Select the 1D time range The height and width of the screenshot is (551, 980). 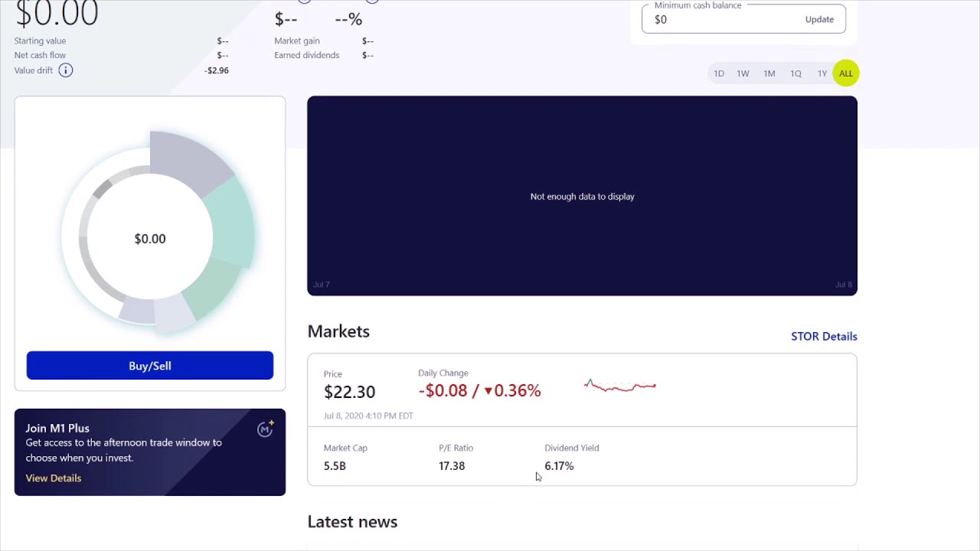pyautogui.click(x=719, y=73)
